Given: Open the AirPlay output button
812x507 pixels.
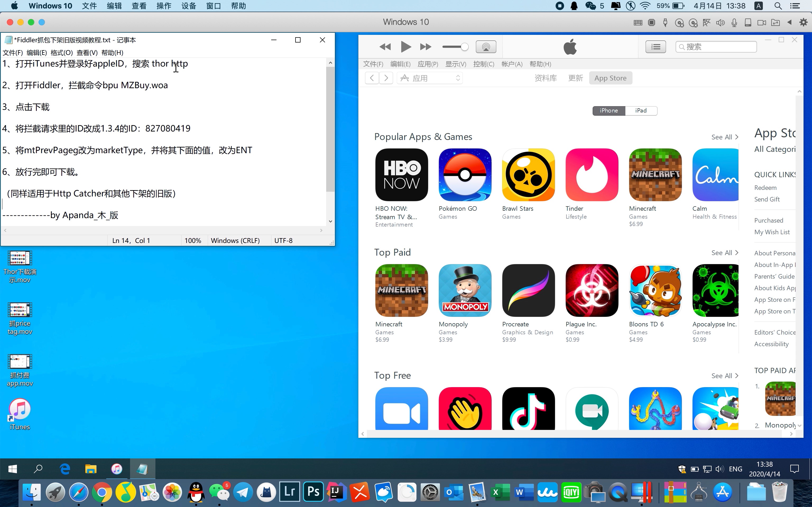Looking at the screenshot, I should coord(486,47).
